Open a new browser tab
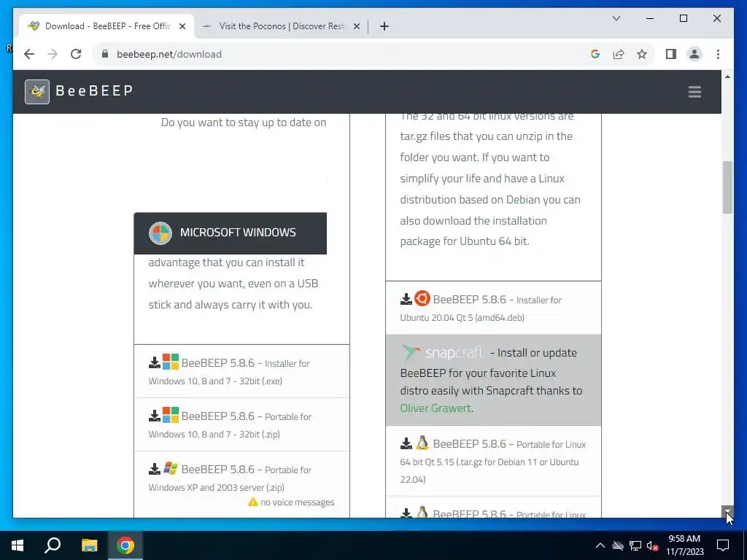 (384, 27)
